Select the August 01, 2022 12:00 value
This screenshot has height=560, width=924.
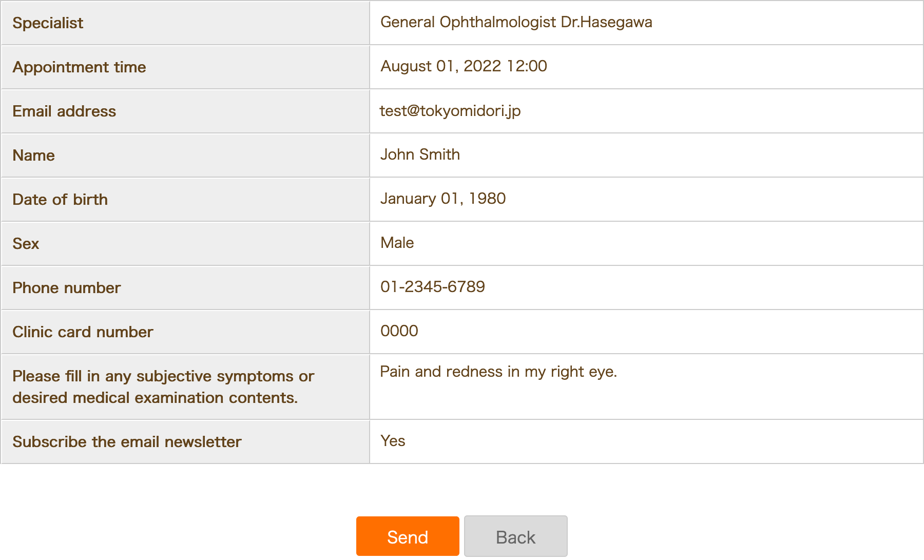464,66
